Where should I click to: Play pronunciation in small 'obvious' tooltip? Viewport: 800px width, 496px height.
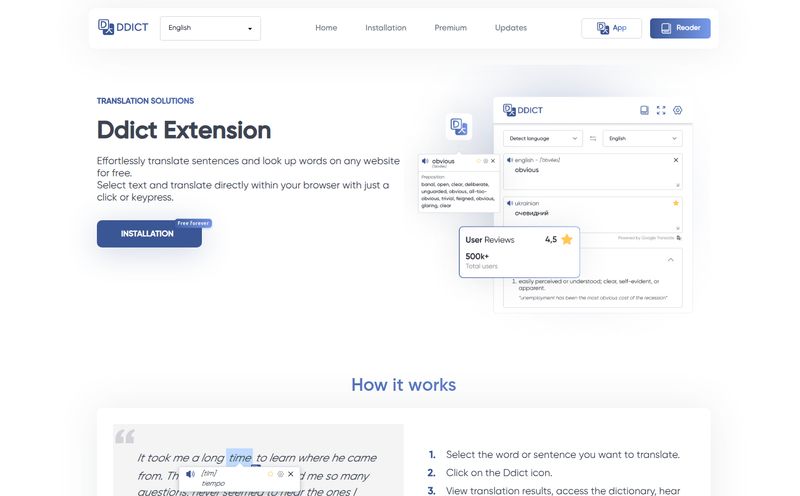point(425,161)
